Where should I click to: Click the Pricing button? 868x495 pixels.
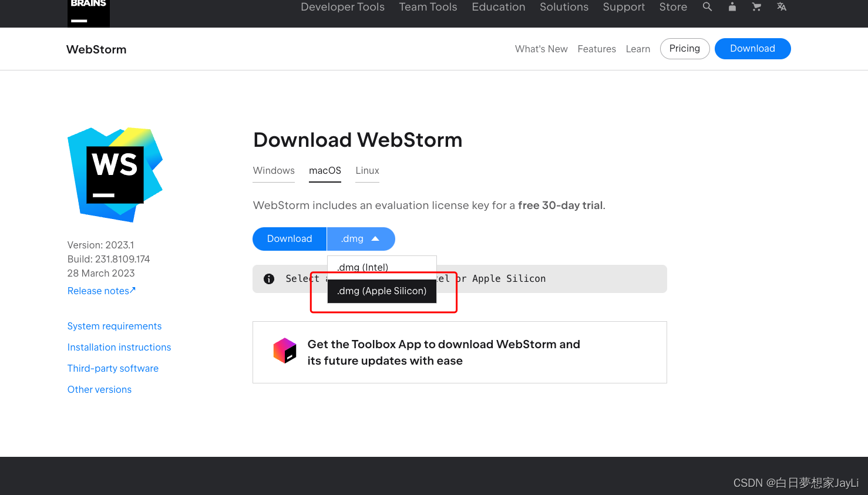point(685,49)
